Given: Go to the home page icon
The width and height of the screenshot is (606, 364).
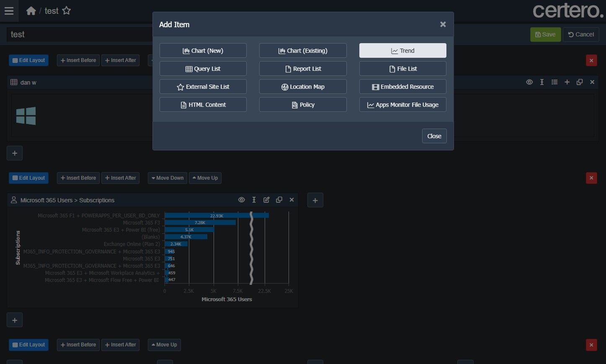Looking at the screenshot, I should point(31,11).
